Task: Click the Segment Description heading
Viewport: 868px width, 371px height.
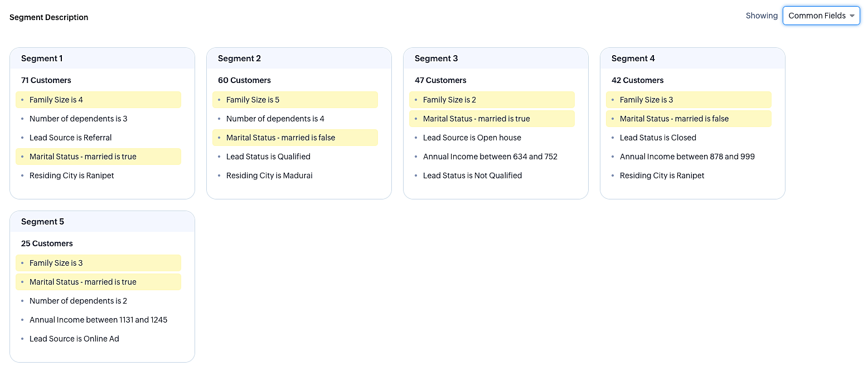Action: (49, 17)
